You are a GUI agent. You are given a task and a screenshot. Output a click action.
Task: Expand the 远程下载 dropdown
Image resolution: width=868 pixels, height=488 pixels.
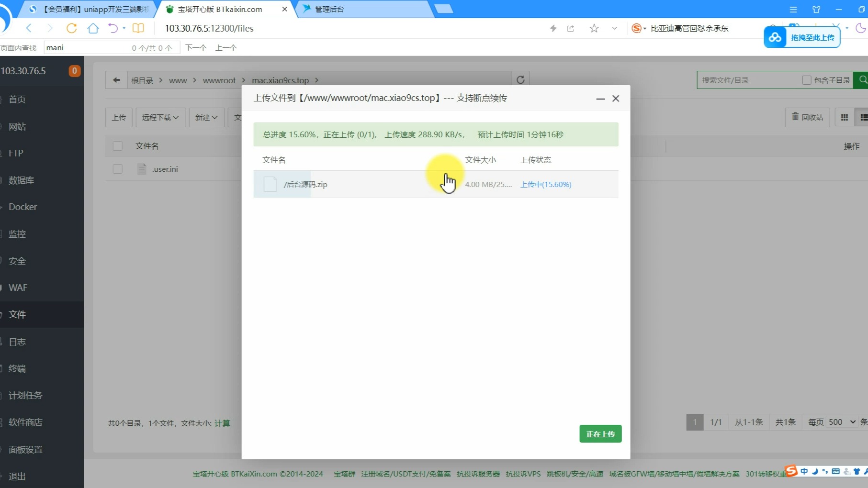(160, 117)
